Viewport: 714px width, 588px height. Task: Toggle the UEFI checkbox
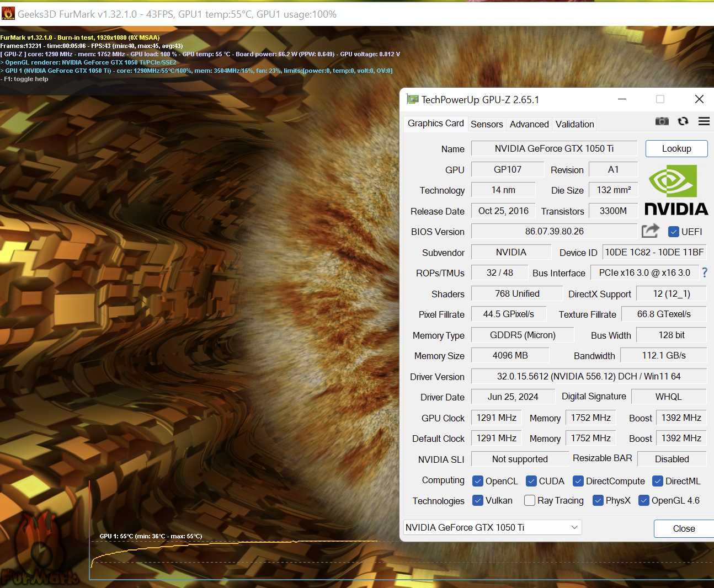(673, 232)
